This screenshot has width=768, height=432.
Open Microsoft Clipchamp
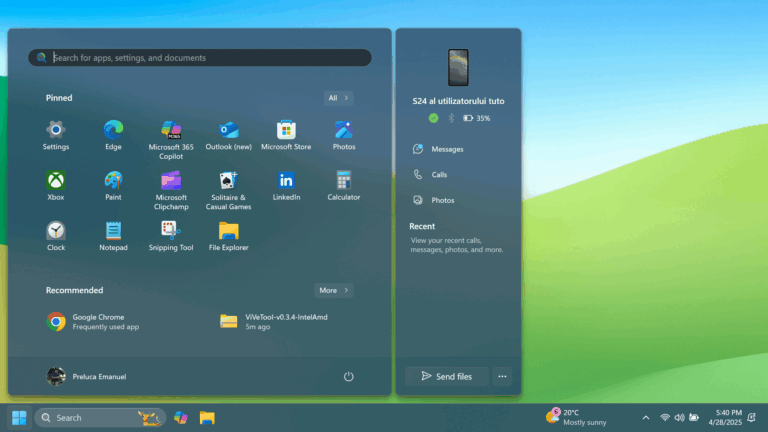171,191
